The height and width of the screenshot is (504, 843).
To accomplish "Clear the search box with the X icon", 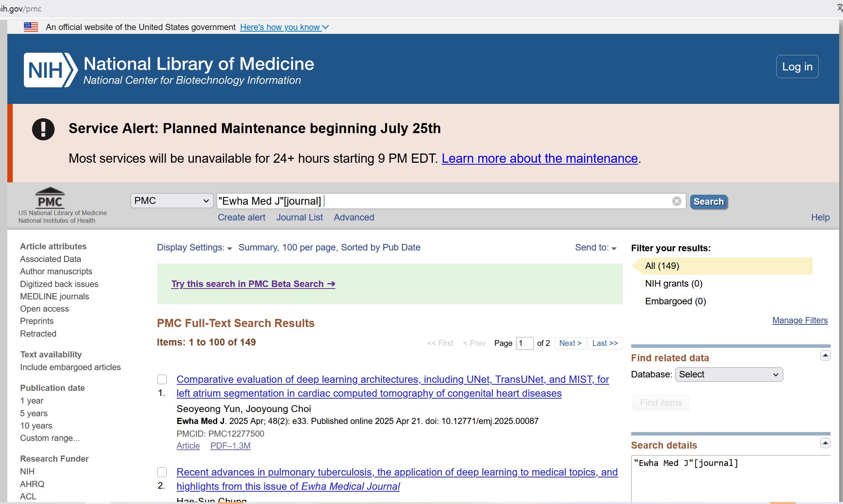I will [x=677, y=201].
